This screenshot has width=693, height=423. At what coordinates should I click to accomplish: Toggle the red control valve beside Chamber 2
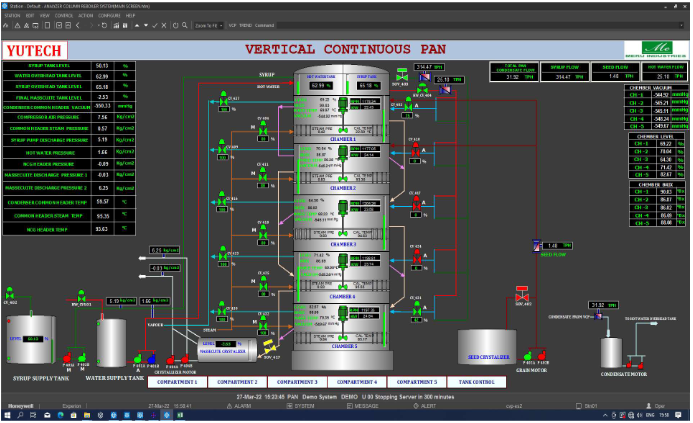(x=415, y=150)
